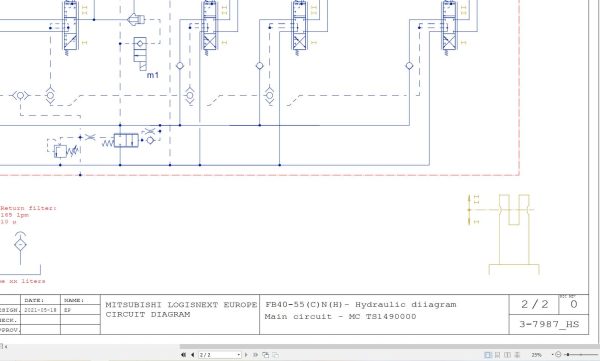Viewport: 600px width, 361px height.
Task: Click the '165 lpm' filter flow text
Action: (15, 215)
